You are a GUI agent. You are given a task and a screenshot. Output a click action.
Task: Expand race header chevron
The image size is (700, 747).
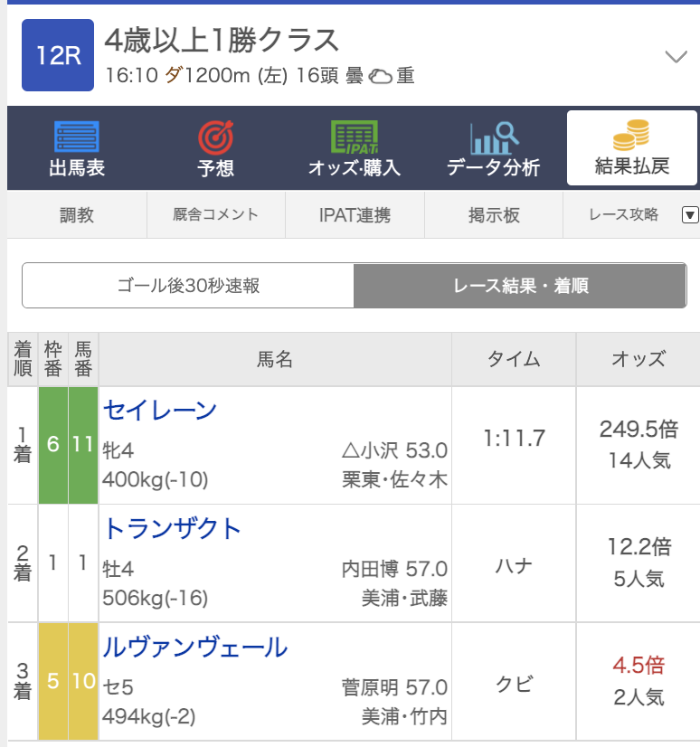[676, 57]
